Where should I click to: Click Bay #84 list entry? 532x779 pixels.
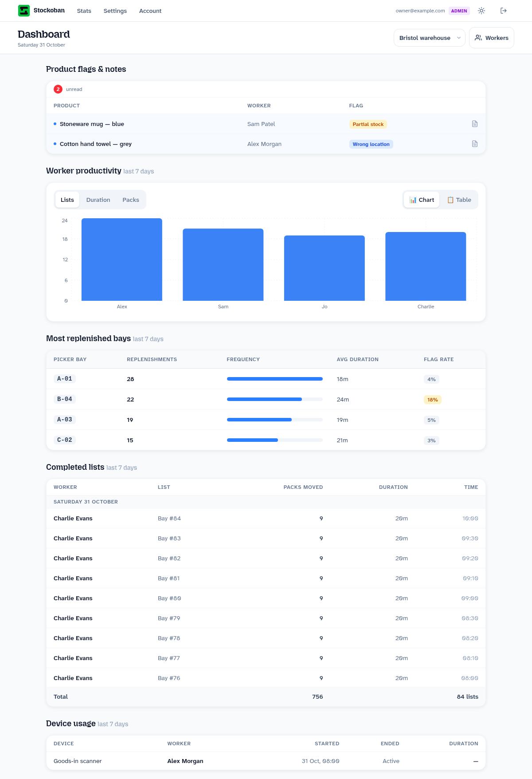click(169, 518)
